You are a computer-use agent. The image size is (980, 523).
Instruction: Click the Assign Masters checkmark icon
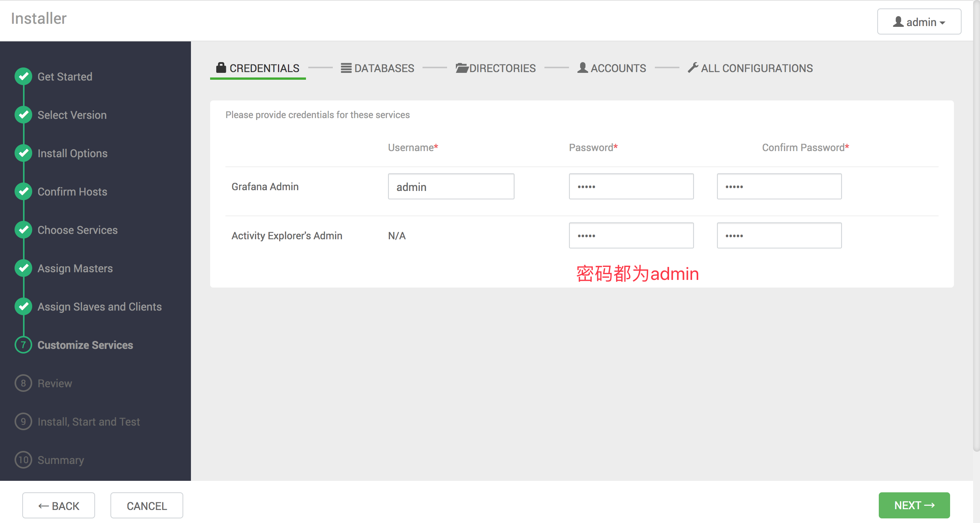pos(23,268)
